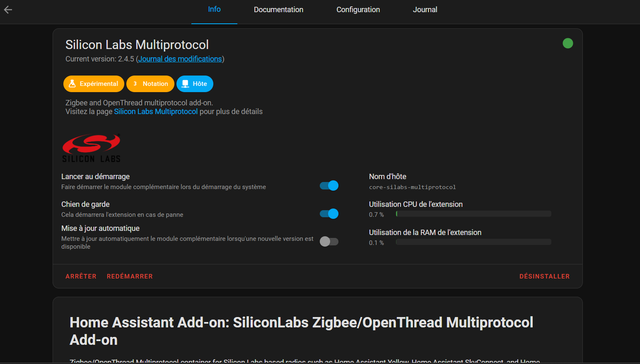640x364 pixels.
Task: Click the Utilisation CPU de l'extension label
Action: pos(416,204)
